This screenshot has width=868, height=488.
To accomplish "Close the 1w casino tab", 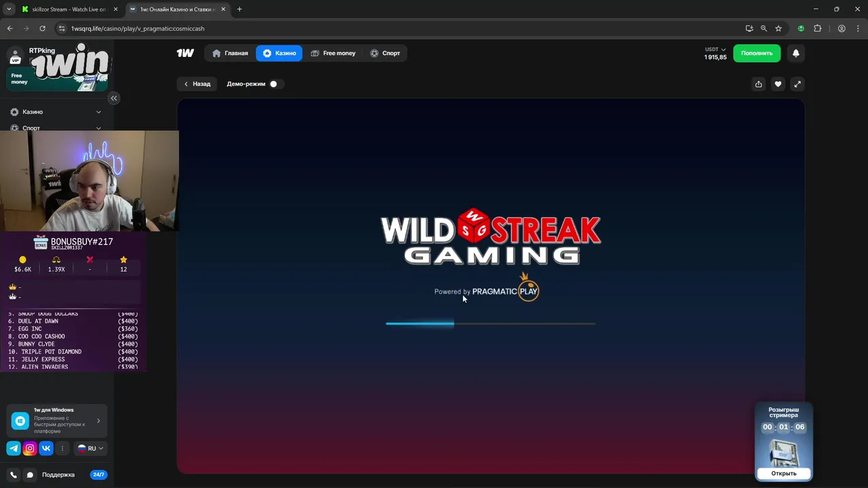I will pos(223,9).
